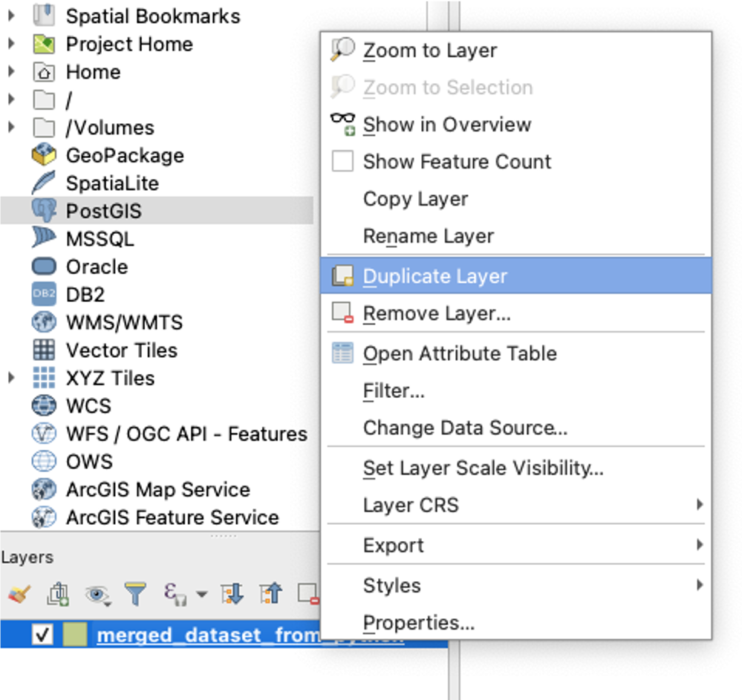Select Duplicate Layer from context menu
The image size is (742, 700).
434,275
